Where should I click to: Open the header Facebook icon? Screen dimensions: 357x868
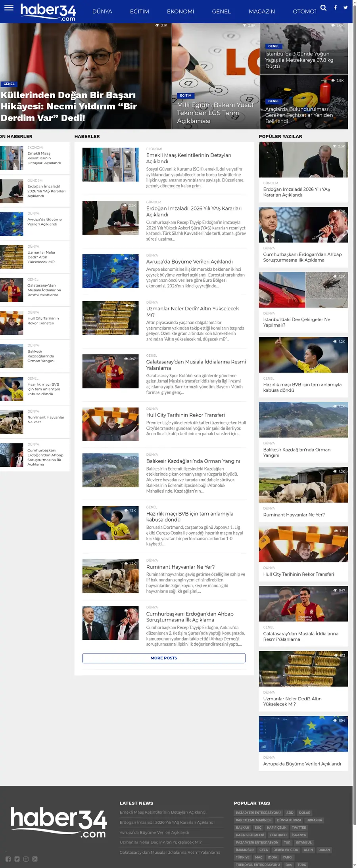tap(335, 8)
